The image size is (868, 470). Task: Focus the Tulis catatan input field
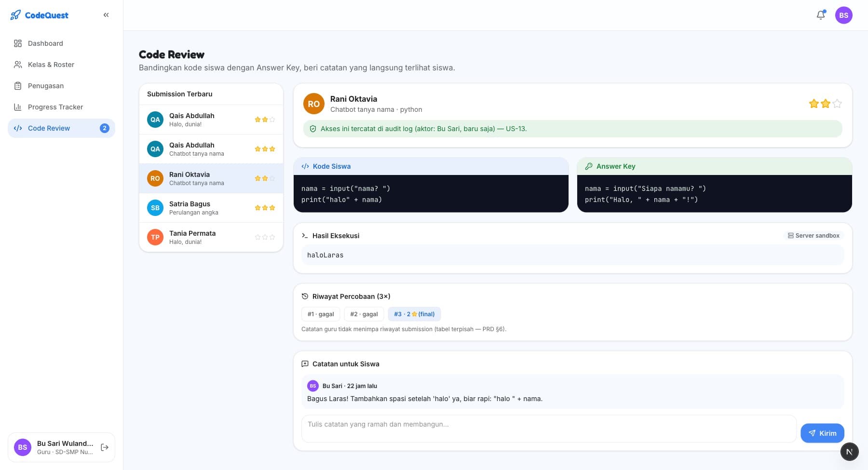point(549,429)
